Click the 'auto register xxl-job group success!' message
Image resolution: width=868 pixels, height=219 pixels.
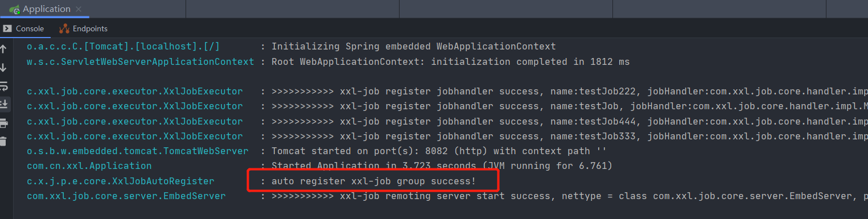point(373,181)
